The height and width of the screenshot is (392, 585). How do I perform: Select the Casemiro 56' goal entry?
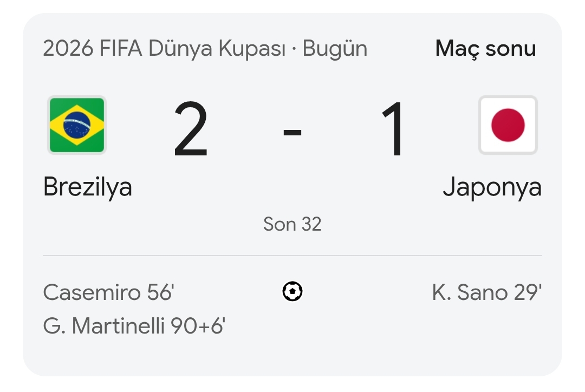108,292
